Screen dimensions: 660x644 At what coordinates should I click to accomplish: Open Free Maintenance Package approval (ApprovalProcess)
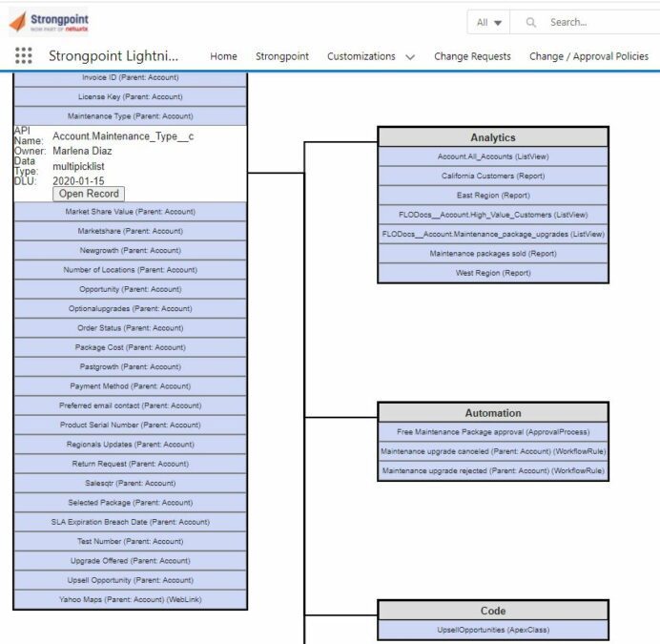click(493, 432)
